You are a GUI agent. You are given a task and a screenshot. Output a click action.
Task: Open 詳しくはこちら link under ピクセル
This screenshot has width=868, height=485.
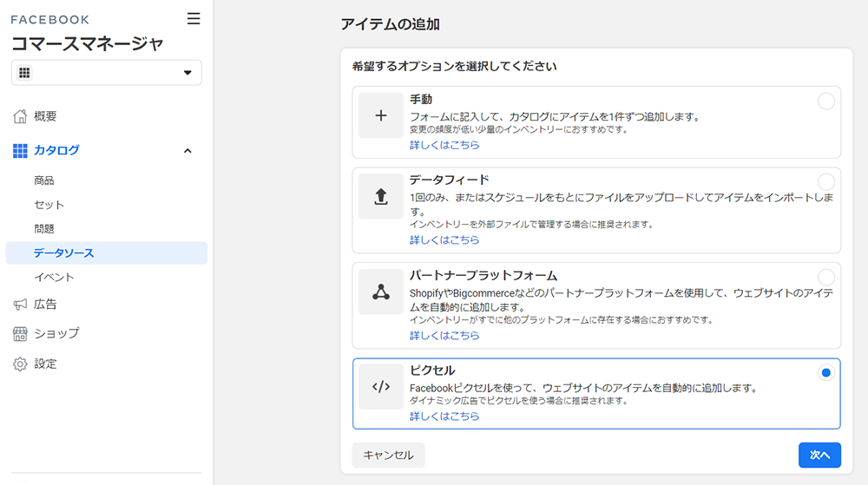[444, 416]
